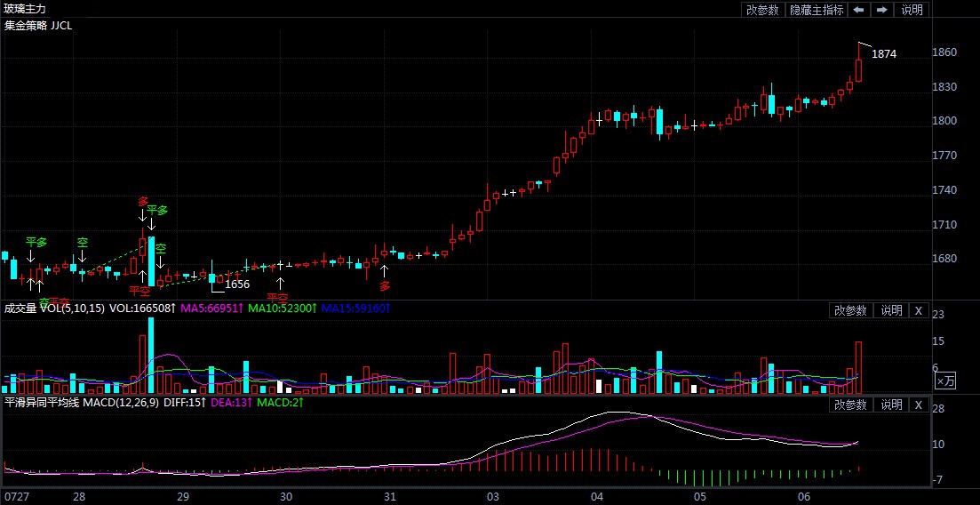Viewport: 980px width, 505px height.
Task: Click the magenta MA5:66951 legend label
Action: [x=211, y=309]
